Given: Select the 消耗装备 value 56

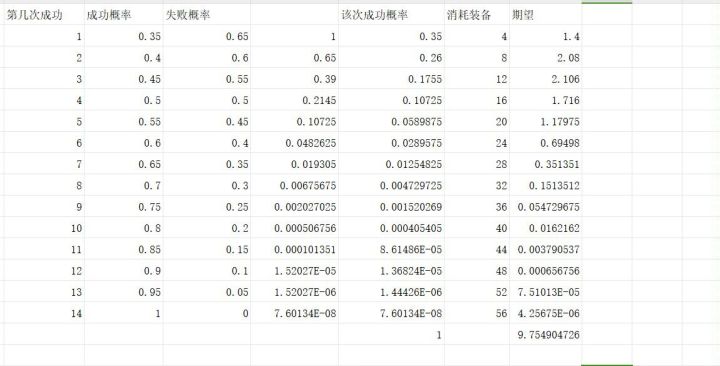Looking at the screenshot, I should (477, 313).
